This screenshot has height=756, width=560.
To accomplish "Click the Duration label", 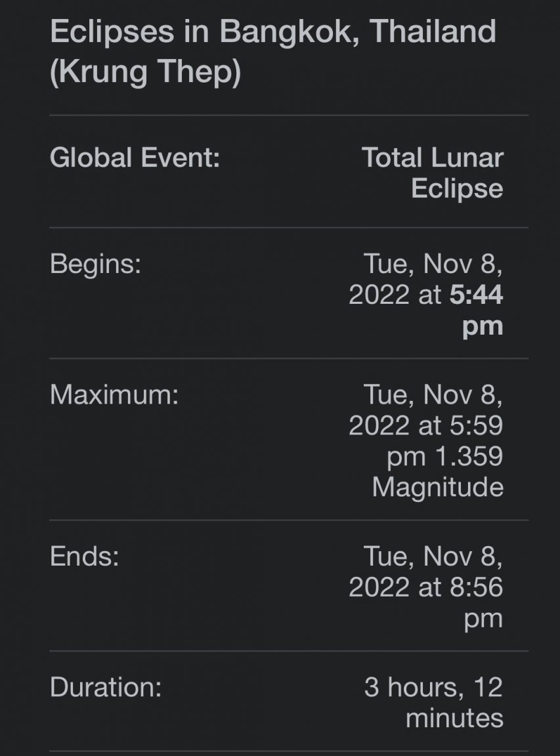I will (106, 687).
